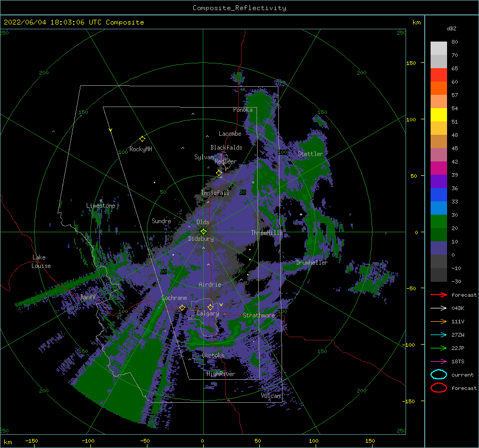Screen dimensions: 479x448
Task: Click the Okotoks town label
Action: (x=213, y=355)
